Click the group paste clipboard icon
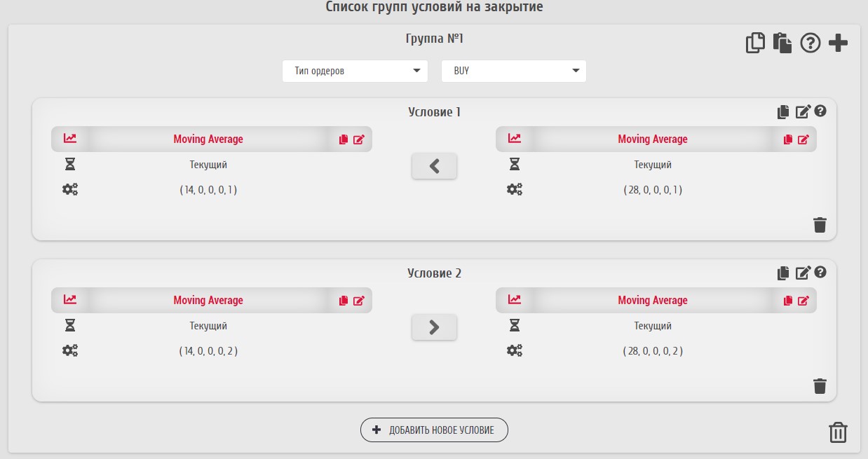The width and height of the screenshot is (868, 459). (782, 43)
